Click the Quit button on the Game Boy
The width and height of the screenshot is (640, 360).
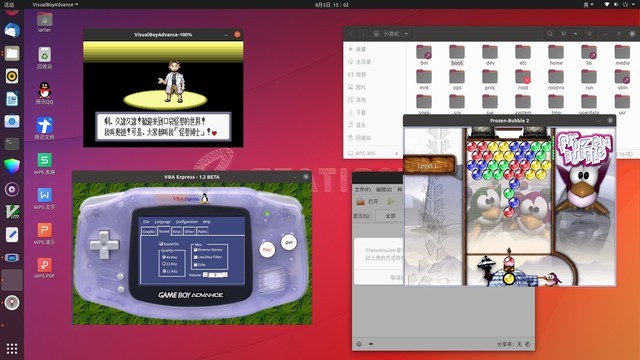point(289,242)
